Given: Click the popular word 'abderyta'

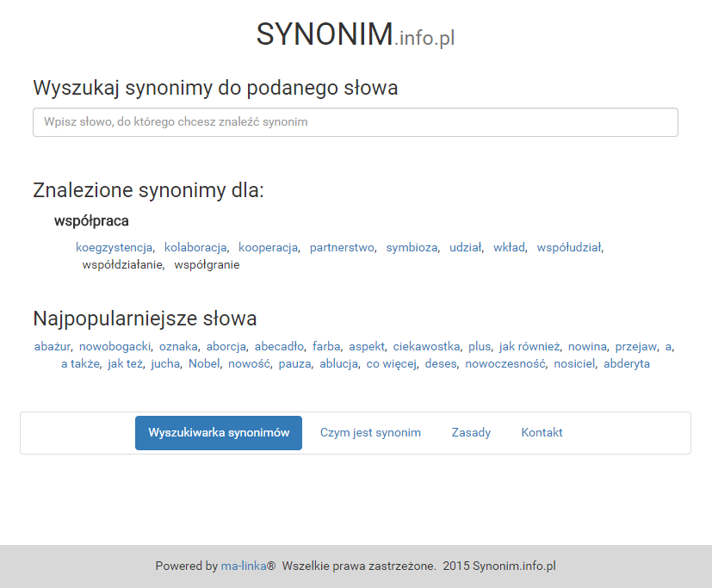Looking at the screenshot, I should coord(627,364).
